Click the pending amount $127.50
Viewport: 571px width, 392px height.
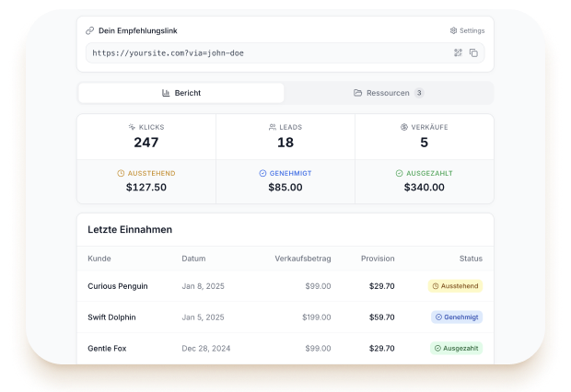(x=146, y=187)
